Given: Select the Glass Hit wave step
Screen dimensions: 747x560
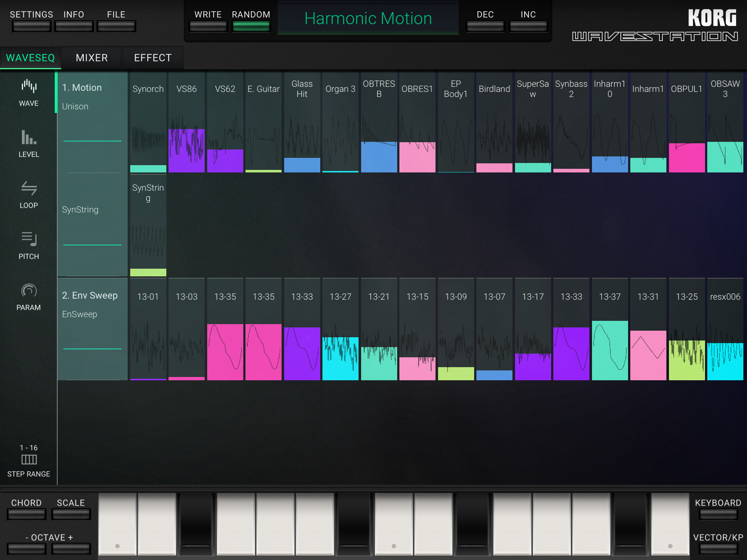Looking at the screenshot, I should coord(302,122).
